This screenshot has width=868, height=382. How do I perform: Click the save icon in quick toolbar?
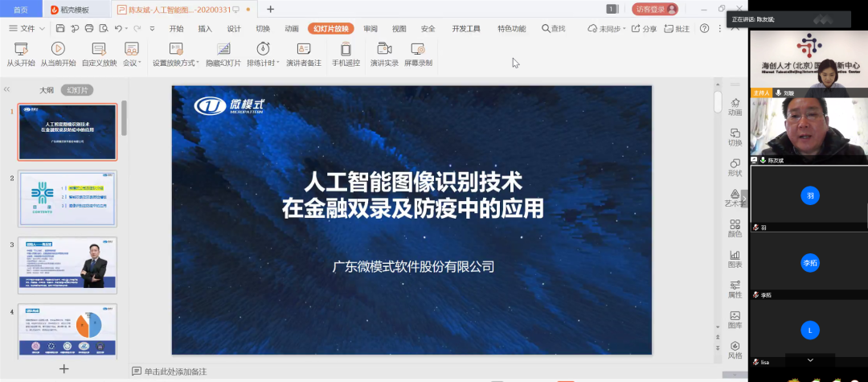(60, 28)
